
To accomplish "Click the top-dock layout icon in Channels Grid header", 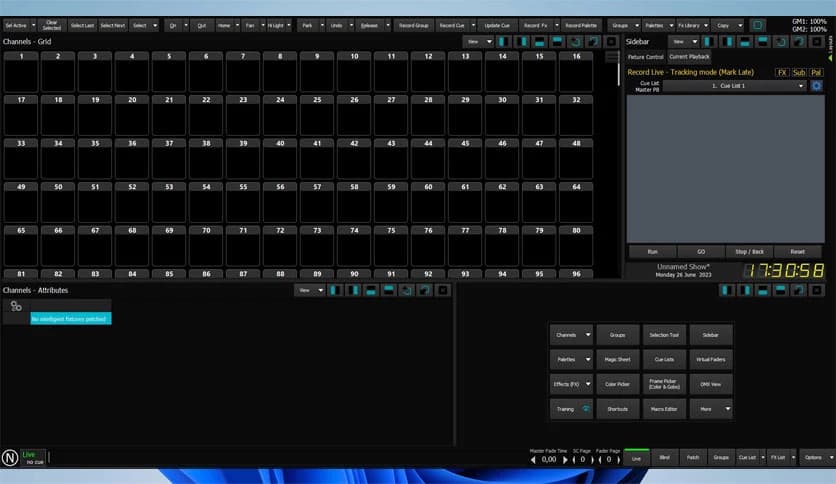I will (558, 42).
